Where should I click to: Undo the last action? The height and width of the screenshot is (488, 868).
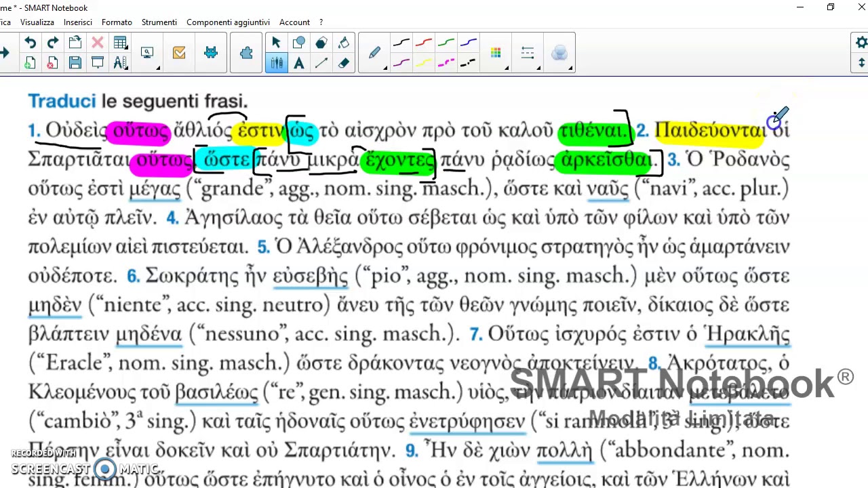30,43
